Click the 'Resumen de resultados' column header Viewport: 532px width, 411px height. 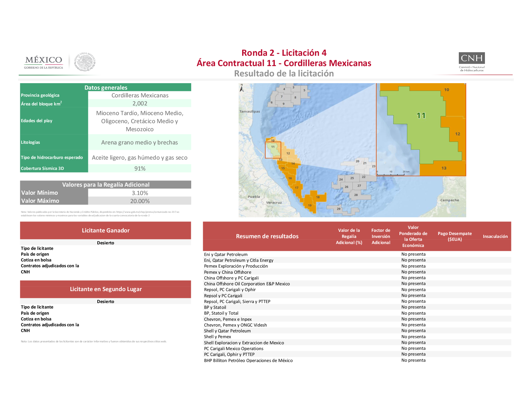coord(267,236)
